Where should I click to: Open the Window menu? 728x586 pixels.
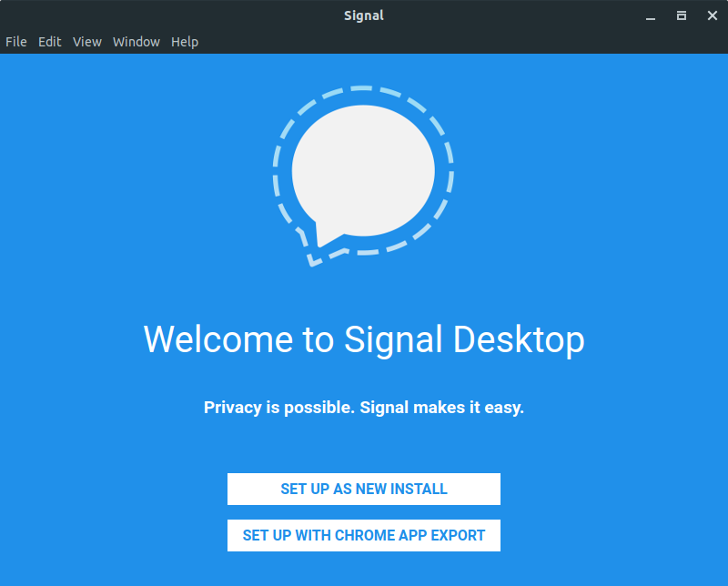(136, 42)
